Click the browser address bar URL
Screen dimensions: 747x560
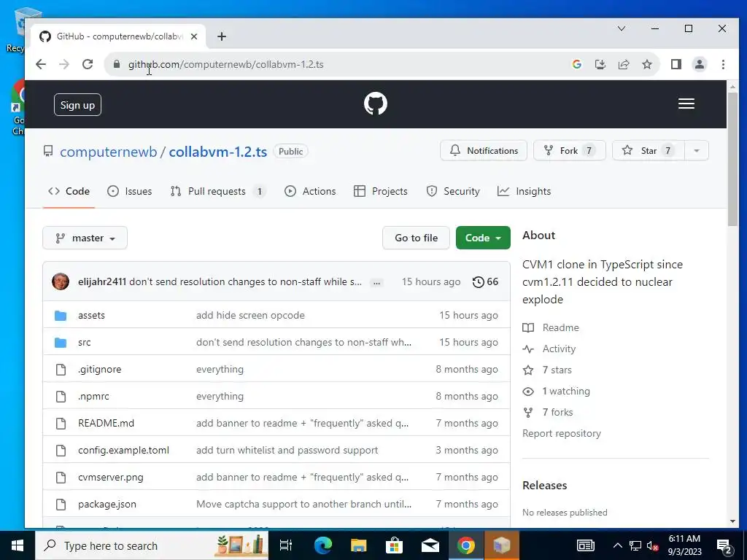226,64
